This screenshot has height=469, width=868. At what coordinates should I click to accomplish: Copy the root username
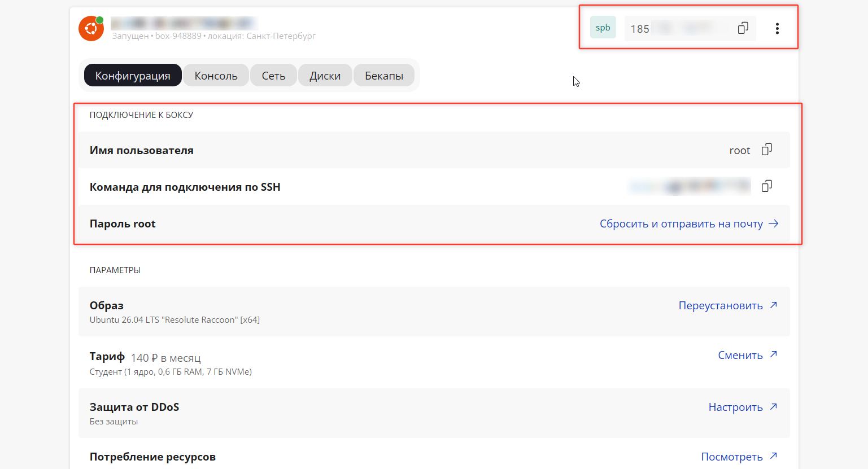tap(766, 150)
